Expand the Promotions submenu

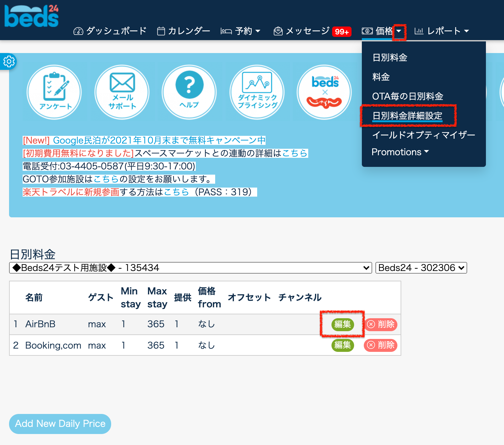click(400, 152)
